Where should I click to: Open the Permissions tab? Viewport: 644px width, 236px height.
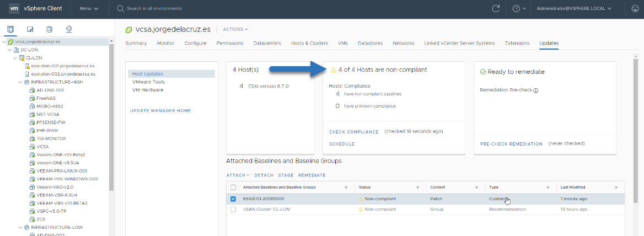click(230, 43)
